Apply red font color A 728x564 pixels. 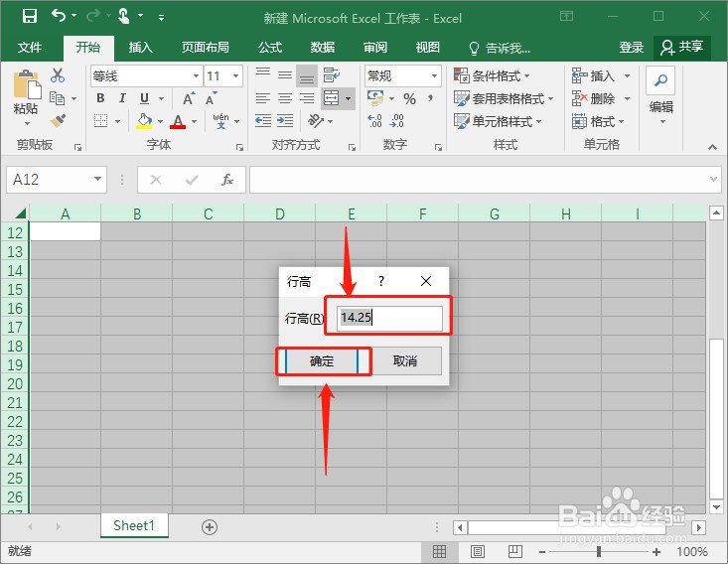tap(178, 121)
